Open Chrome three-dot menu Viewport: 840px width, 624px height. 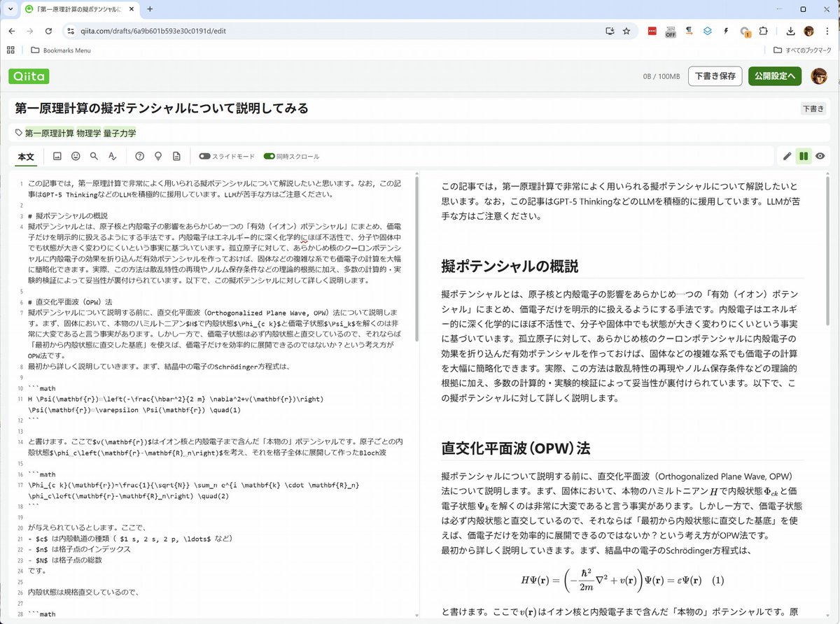click(827, 31)
